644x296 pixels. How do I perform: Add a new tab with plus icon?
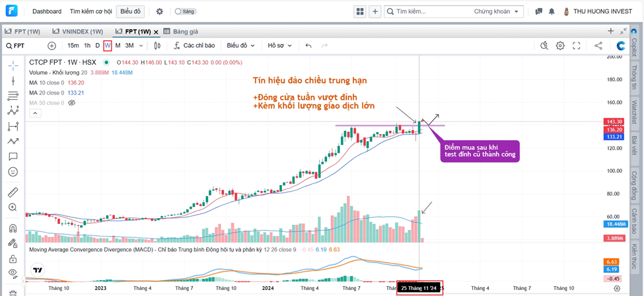[x=611, y=31]
